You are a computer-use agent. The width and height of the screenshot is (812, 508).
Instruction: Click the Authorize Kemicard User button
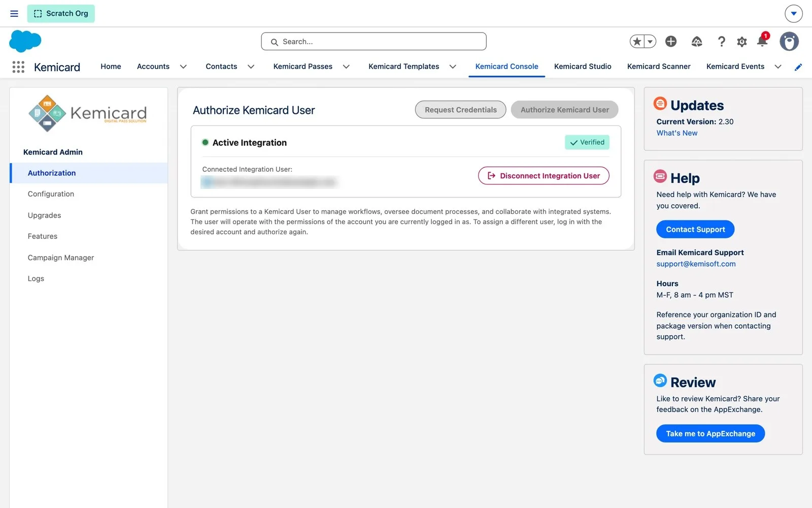pyautogui.click(x=564, y=110)
